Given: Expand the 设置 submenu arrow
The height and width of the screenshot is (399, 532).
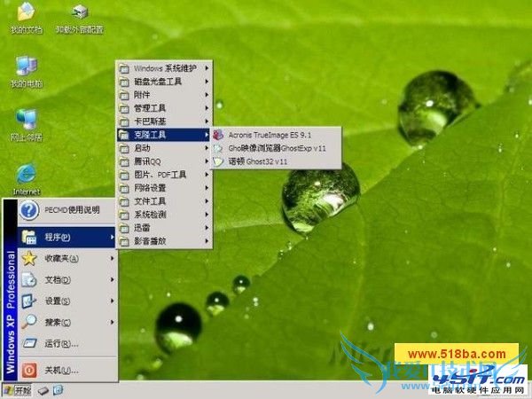Looking at the screenshot, I should 112,301.
